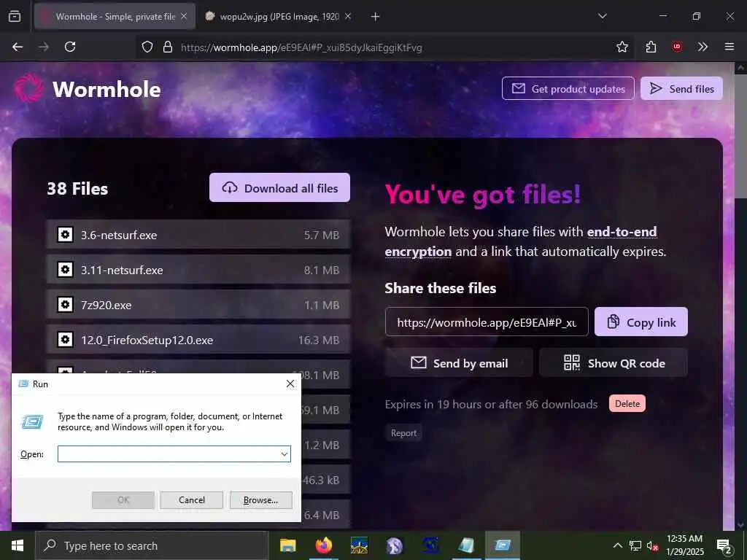This screenshot has width=747, height=560.
Task: Click Get product updates button
Action: point(568,88)
